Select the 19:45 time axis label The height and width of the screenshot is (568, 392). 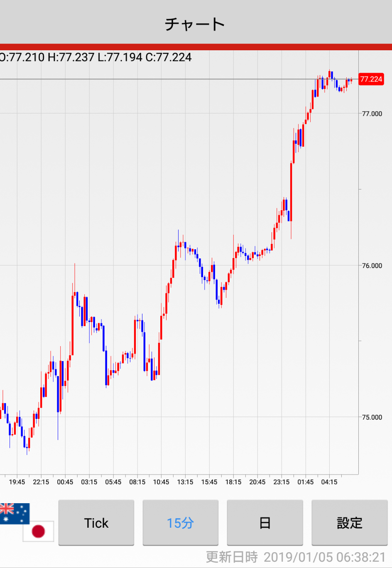coord(17,482)
